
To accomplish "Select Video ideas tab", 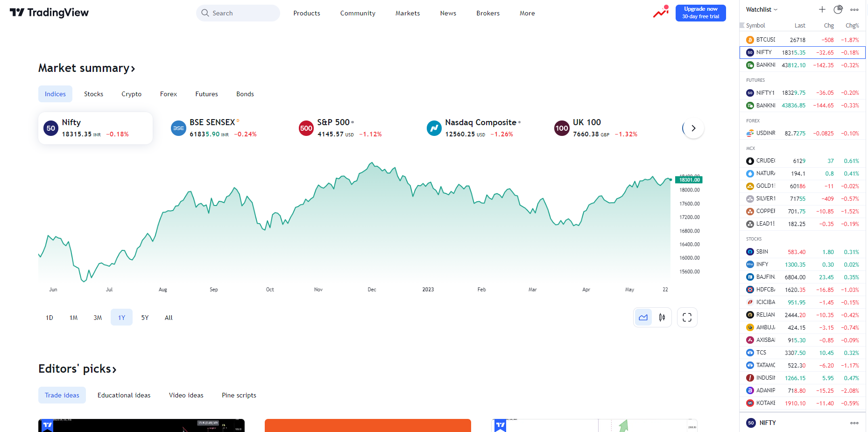I will click(186, 395).
